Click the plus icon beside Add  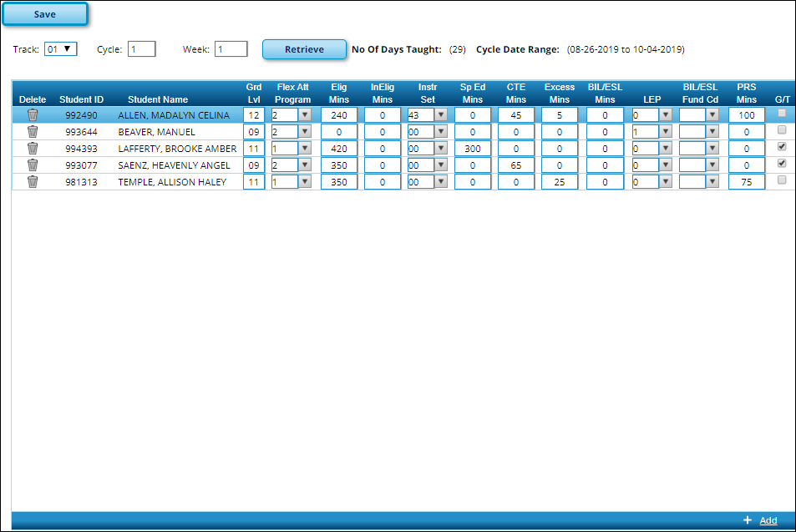click(748, 520)
